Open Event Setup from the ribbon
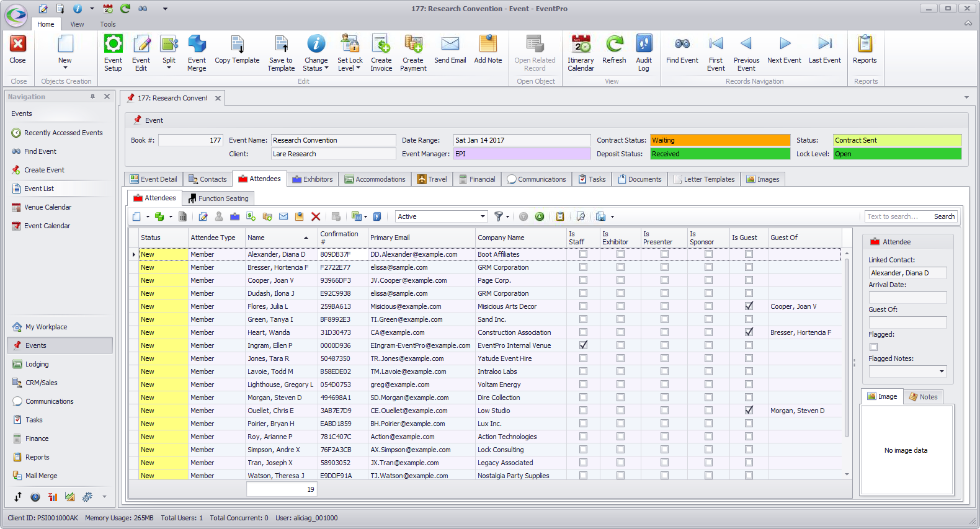The image size is (980, 529). point(113,53)
